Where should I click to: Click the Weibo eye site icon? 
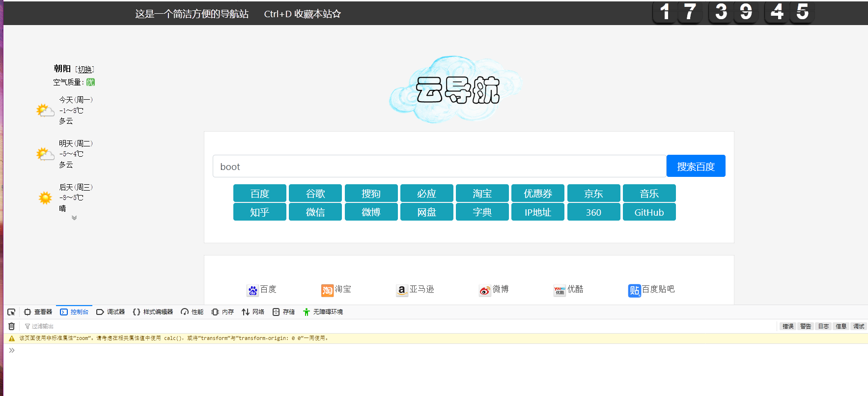coord(485,290)
